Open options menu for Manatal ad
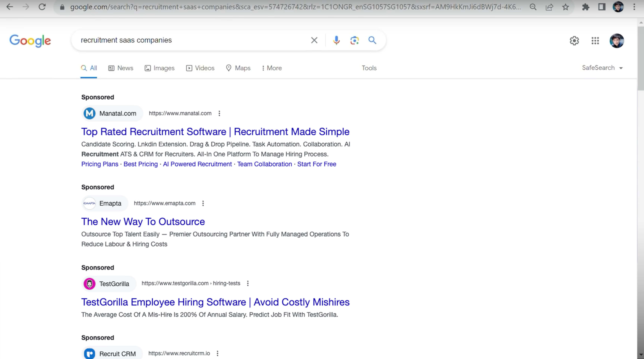Screen dimensions: 644x359 click(x=219, y=113)
